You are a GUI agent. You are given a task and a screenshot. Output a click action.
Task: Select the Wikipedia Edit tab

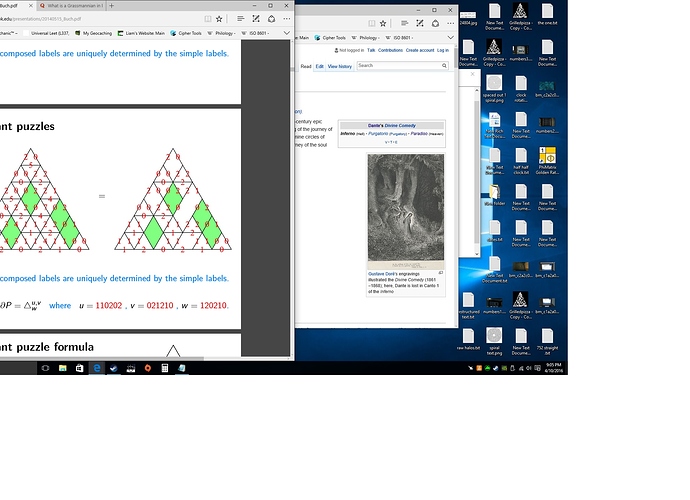319,66
